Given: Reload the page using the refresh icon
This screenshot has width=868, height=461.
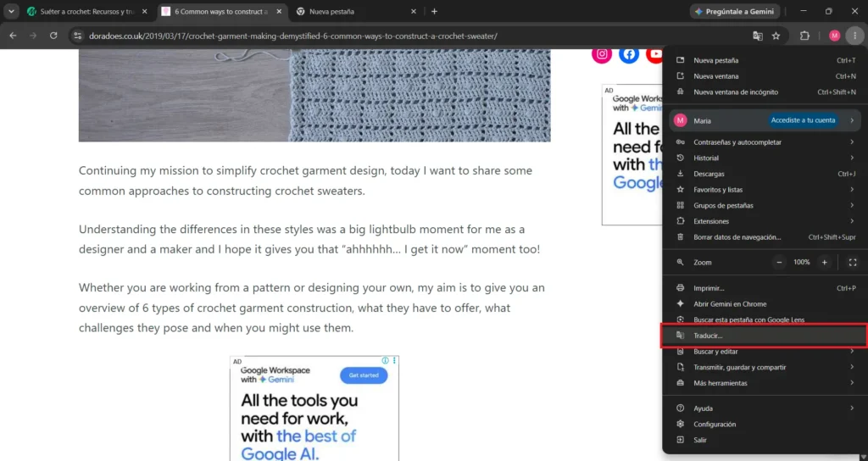Looking at the screenshot, I should click(53, 36).
